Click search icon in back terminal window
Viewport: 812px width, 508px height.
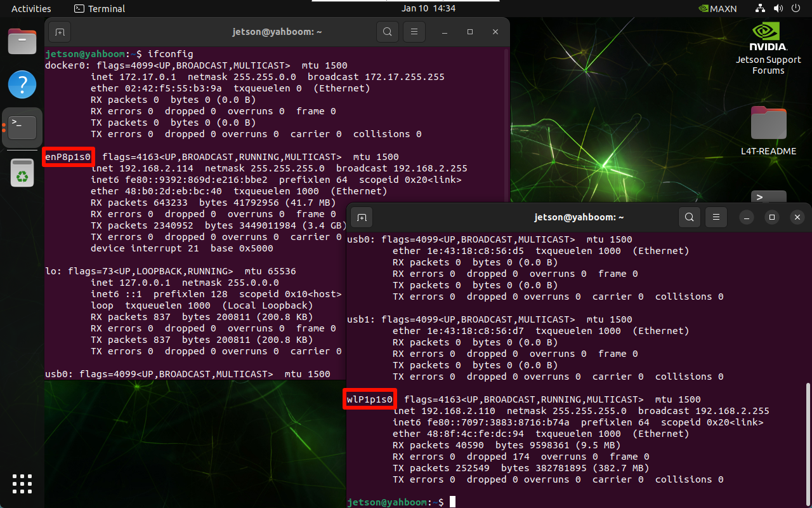[x=387, y=32]
